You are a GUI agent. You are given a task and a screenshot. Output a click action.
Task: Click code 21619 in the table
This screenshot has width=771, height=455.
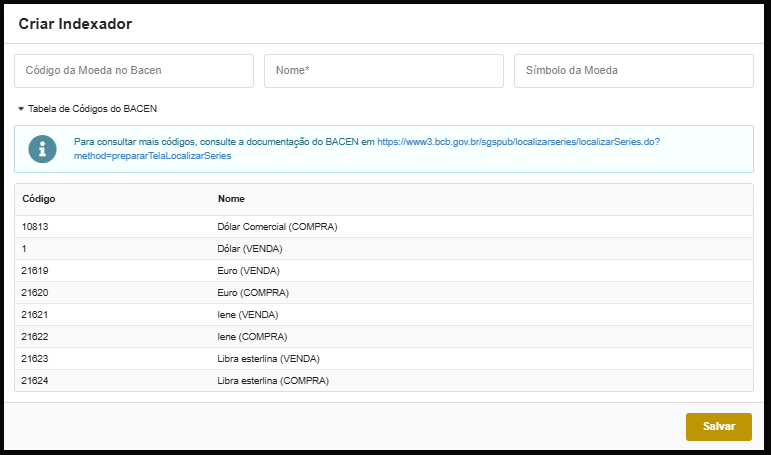[x=35, y=271]
